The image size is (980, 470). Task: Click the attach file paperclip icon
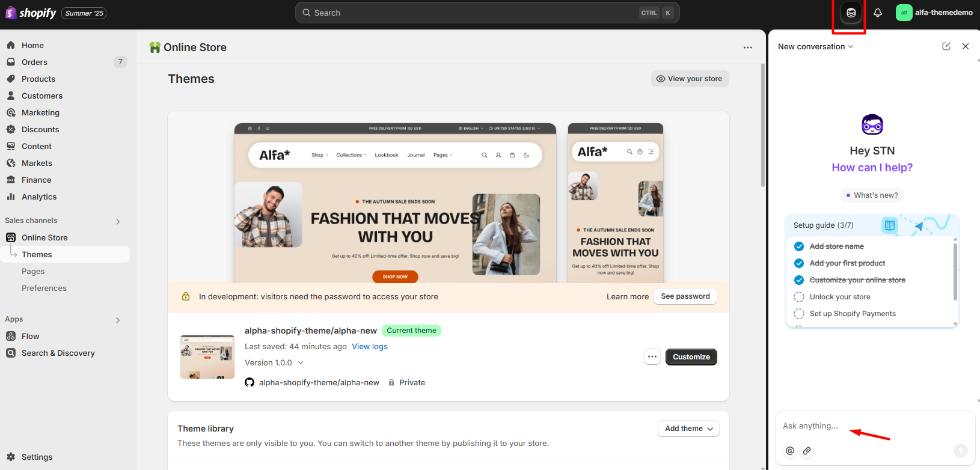click(x=807, y=450)
